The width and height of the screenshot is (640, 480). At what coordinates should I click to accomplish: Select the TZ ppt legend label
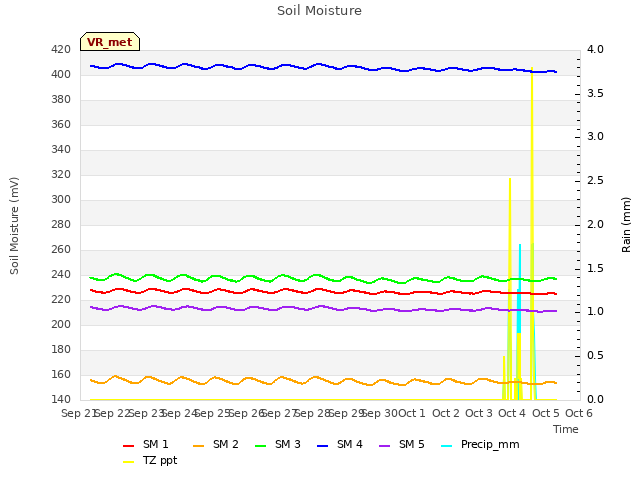coord(160,461)
